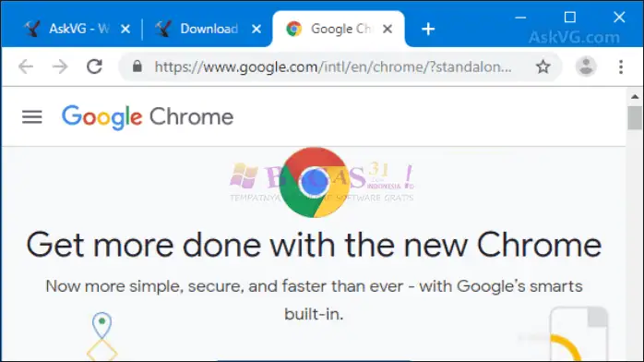Click the vertical scrollbar thumb

(635, 118)
